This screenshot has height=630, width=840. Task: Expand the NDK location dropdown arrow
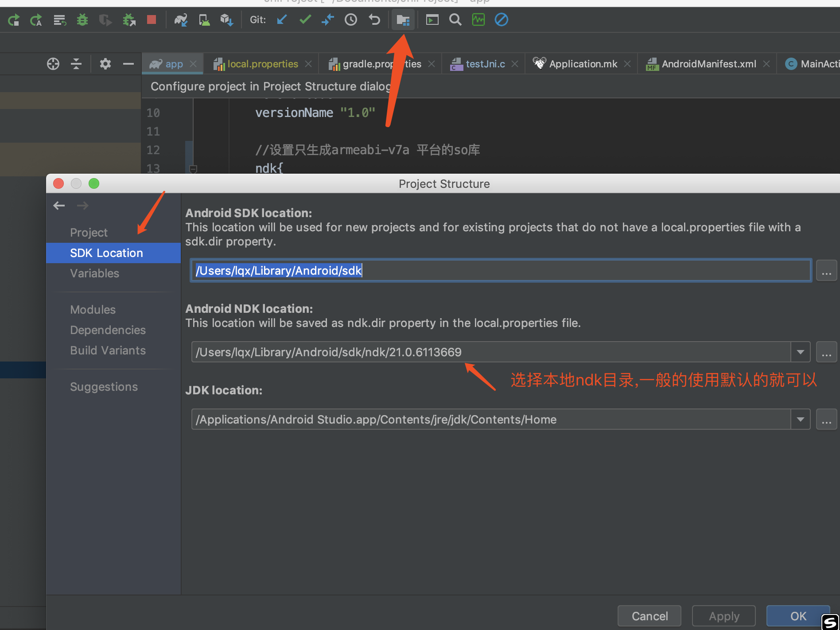point(801,352)
